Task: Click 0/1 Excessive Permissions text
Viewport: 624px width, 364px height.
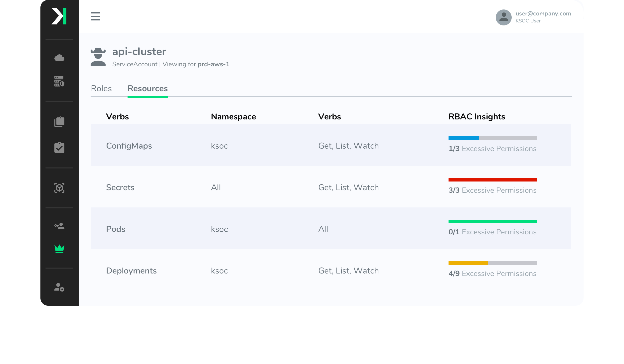Action: tap(492, 232)
